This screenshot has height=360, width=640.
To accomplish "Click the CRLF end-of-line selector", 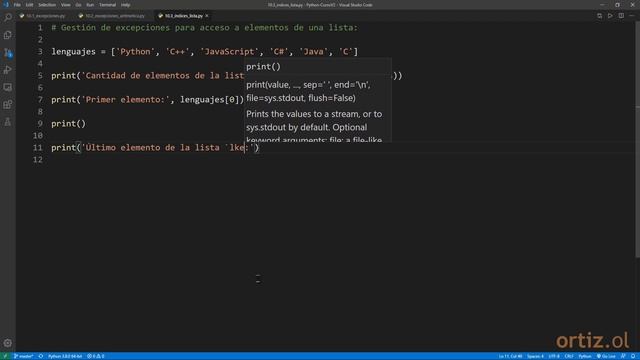I will tap(569, 356).
